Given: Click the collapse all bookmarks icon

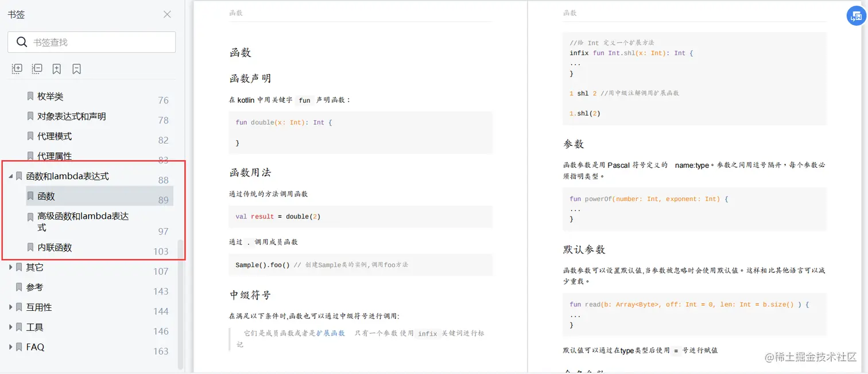Looking at the screenshot, I should click(37, 68).
